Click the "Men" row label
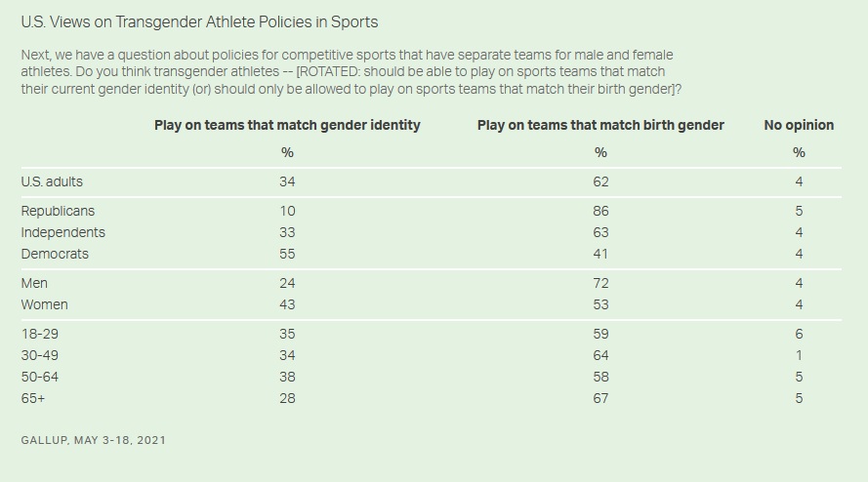The height and width of the screenshot is (482, 868). click(x=34, y=283)
